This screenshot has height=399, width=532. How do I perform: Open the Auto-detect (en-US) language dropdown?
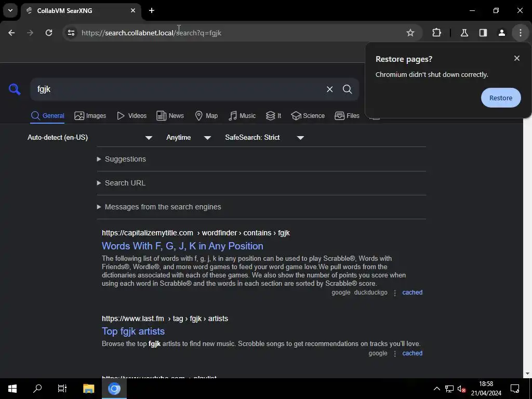[89, 137]
